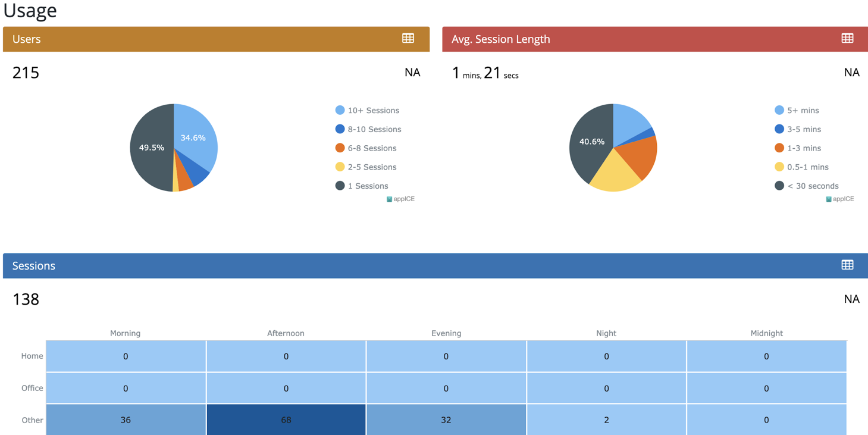Click the appICE credit under session length chart
This screenshot has width=868, height=435.
(840, 199)
